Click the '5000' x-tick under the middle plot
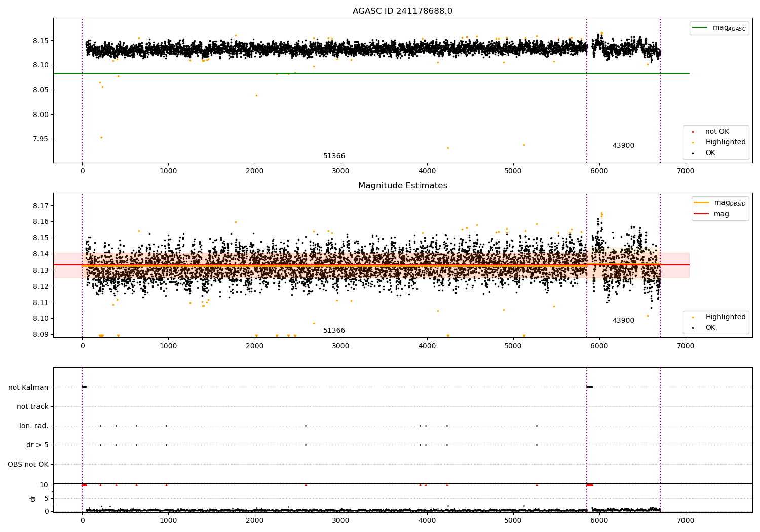Image resolution: width=760 pixels, height=532 pixels. click(x=513, y=346)
